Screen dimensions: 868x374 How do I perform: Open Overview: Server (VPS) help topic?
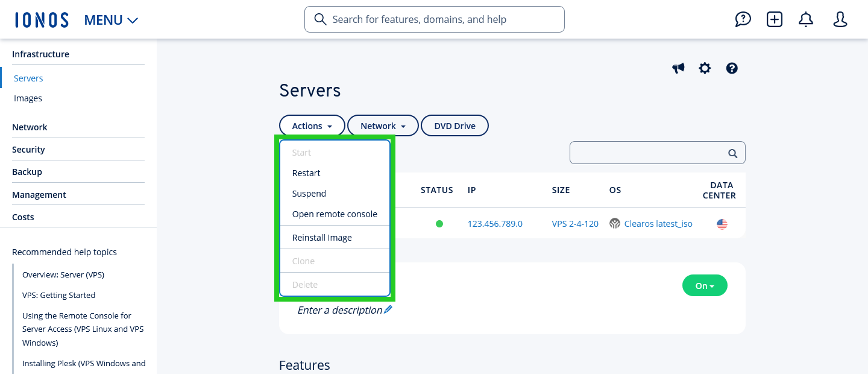click(x=63, y=274)
